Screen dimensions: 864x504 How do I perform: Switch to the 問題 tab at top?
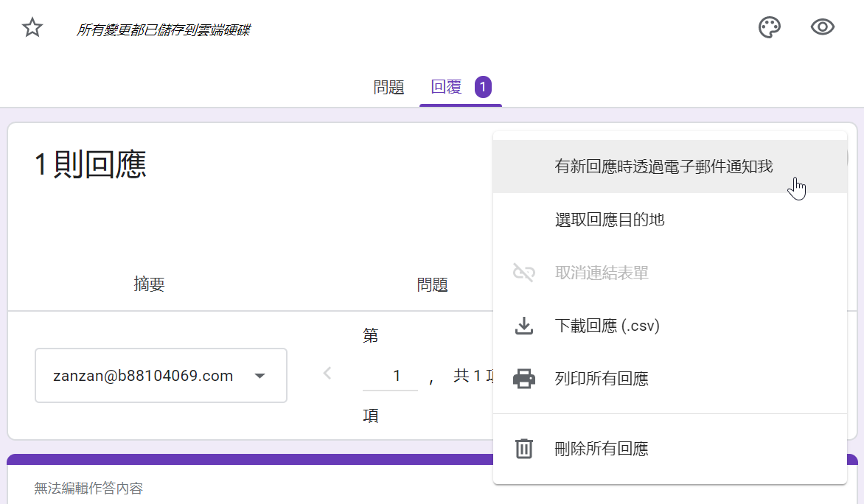pos(389,87)
